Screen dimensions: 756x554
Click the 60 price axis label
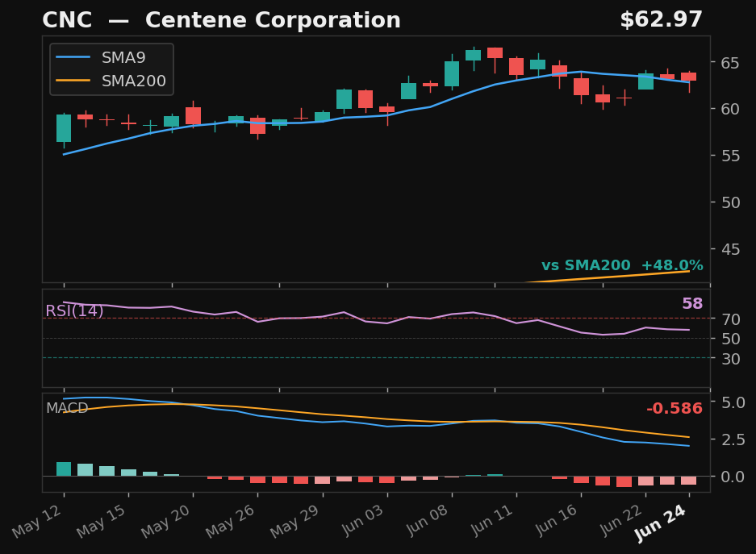pyautogui.click(x=730, y=109)
